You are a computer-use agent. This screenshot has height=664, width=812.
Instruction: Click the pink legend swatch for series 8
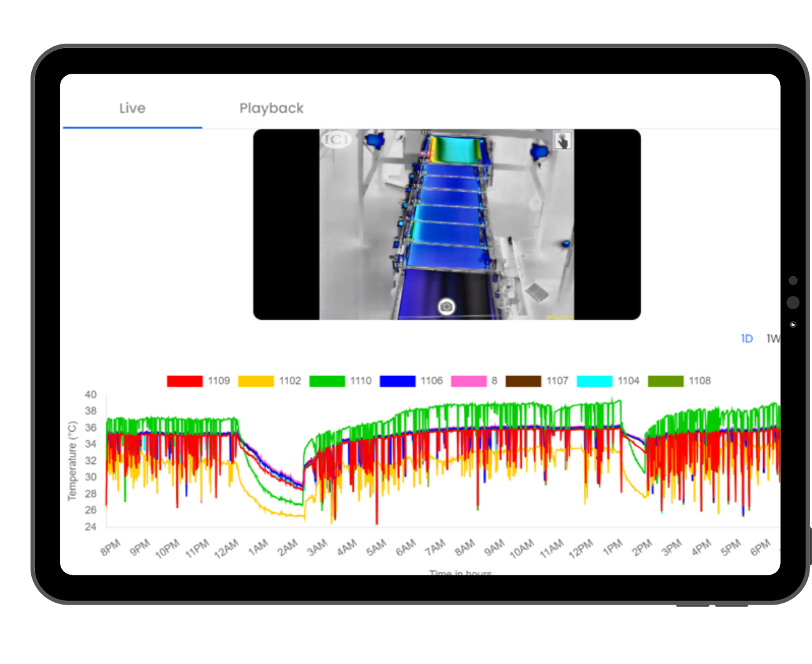(x=468, y=381)
